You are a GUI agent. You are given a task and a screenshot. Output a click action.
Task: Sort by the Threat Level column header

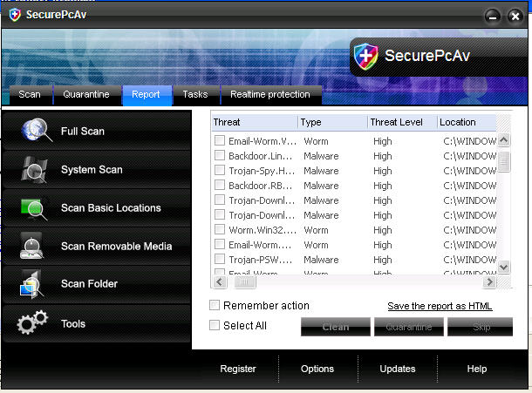402,122
